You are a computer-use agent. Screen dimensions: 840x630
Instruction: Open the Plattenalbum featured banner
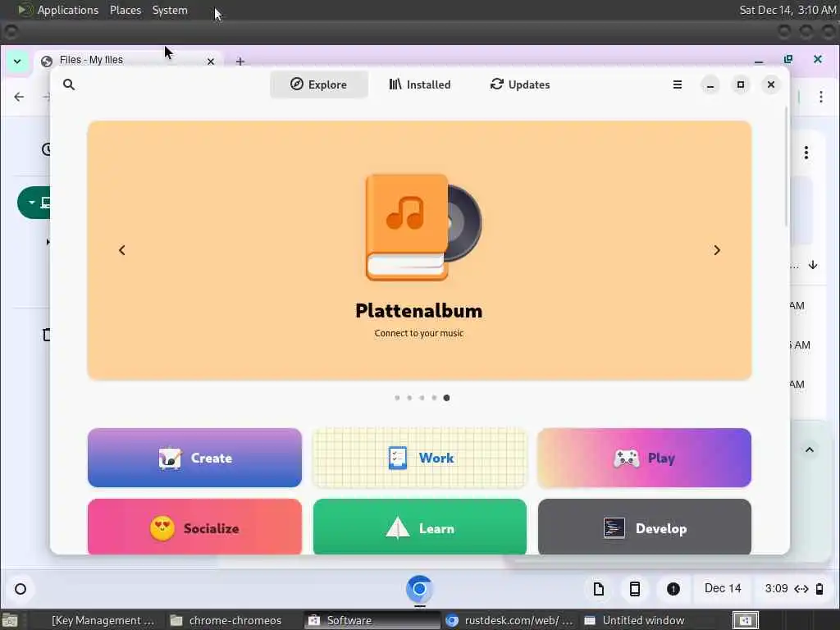(x=419, y=250)
